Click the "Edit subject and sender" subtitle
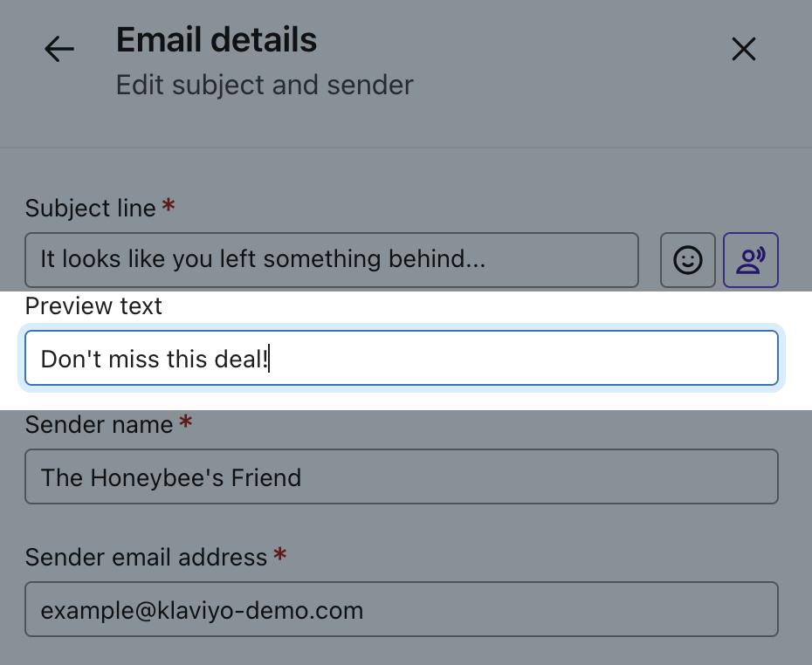812x665 pixels. 265,86
